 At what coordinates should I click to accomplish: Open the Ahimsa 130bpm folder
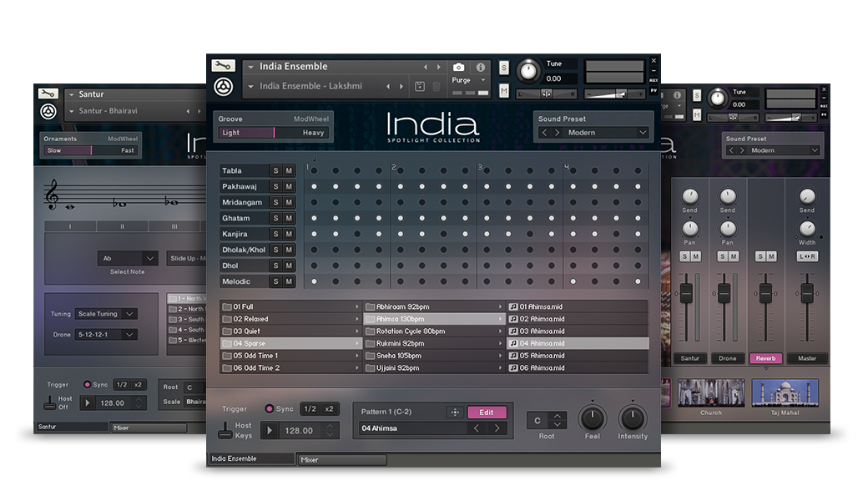pos(435,319)
